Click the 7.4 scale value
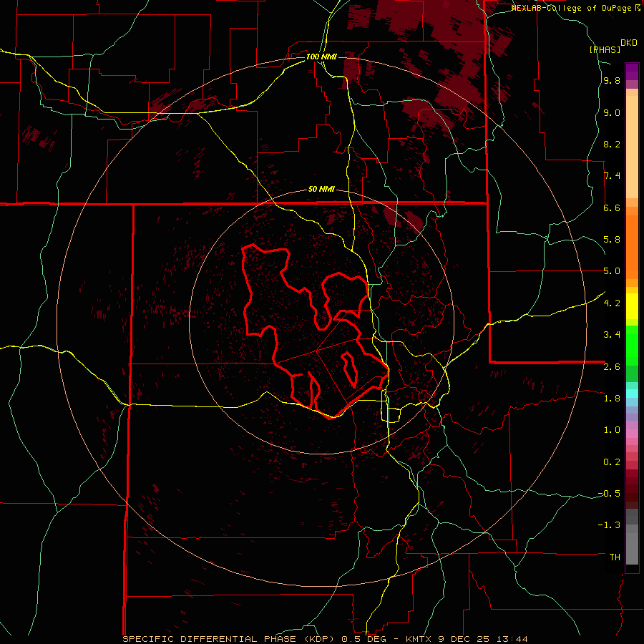Screen dimensions: 644x644 click(612, 176)
